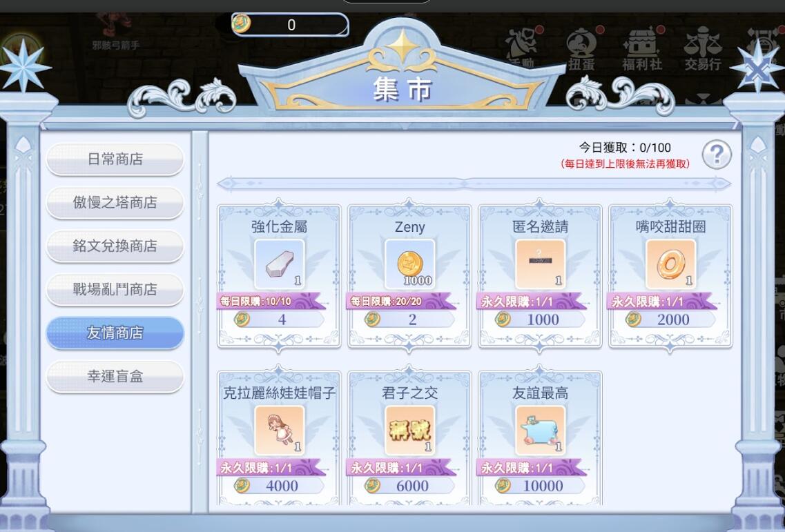Open the question mark help icon
This screenshot has width=785, height=532.
[717, 154]
